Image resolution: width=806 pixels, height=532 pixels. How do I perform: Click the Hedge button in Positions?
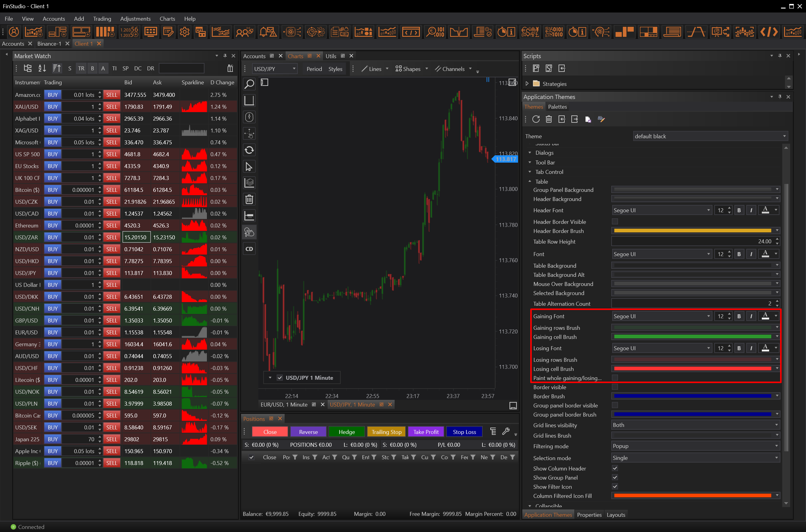(x=347, y=432)
